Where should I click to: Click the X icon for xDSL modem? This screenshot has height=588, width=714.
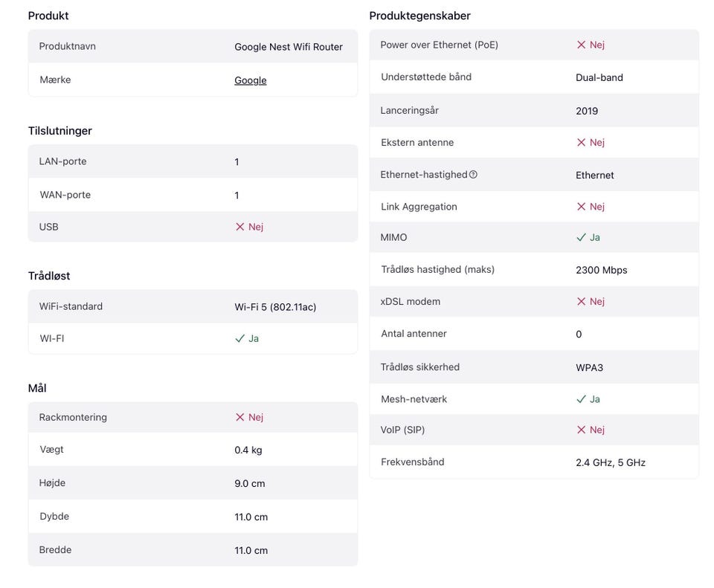[x=581, y=301]
